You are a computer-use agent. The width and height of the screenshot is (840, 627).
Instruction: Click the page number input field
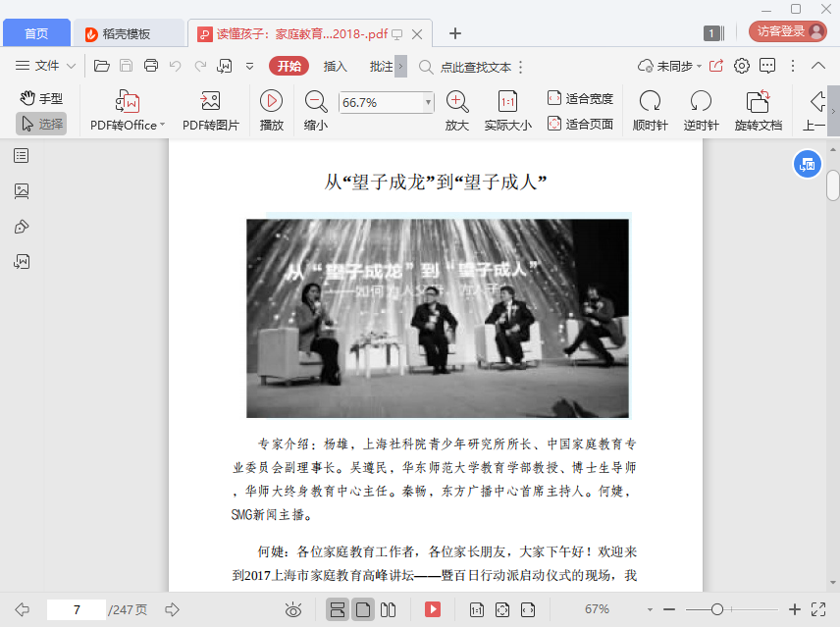pos(77,609)
